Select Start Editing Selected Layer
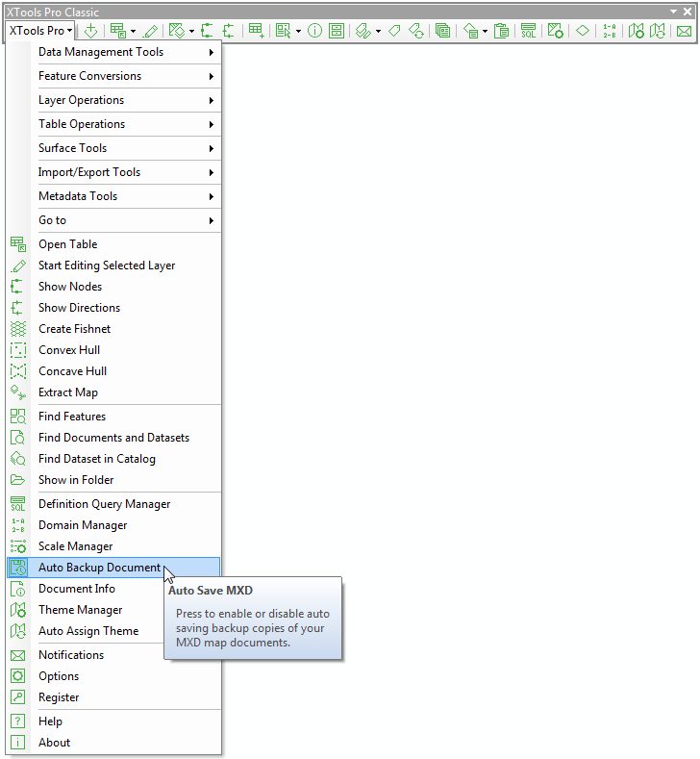This screenshot has width=700, height=759. (x=113, y=266)
